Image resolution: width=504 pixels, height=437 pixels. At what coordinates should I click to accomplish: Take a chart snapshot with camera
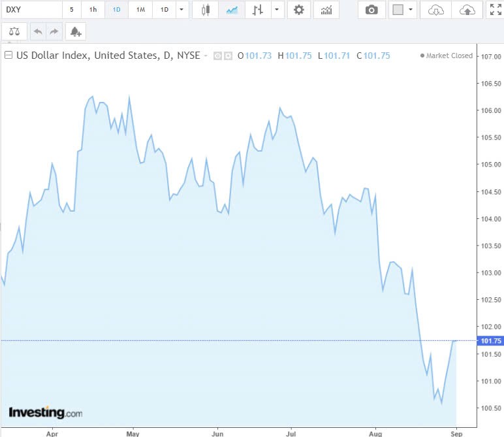371,10
